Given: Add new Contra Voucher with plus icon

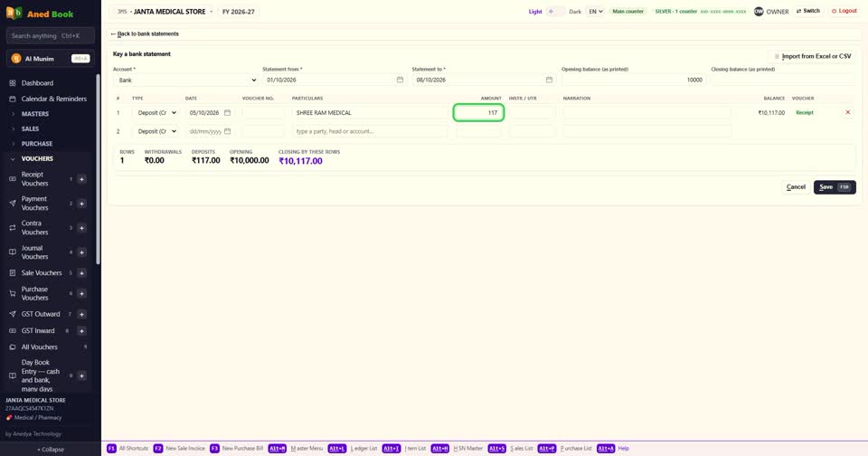Looking at the screenshot, I should (81, 228).
